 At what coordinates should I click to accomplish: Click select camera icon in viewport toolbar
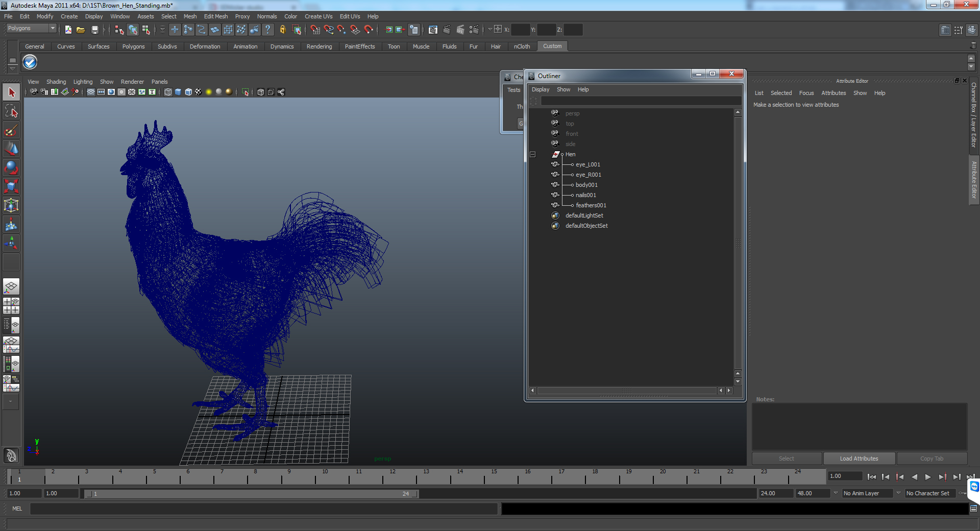click(33, 92)
